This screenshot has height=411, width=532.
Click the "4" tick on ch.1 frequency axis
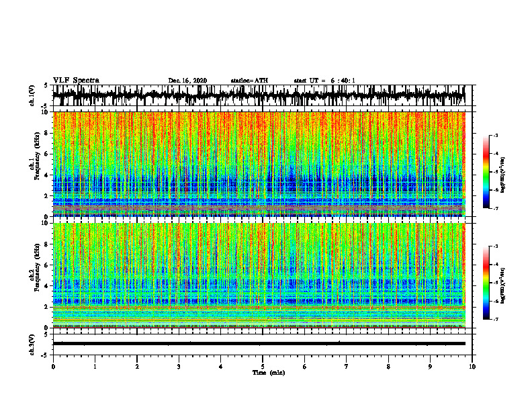(x=47, y=175)
